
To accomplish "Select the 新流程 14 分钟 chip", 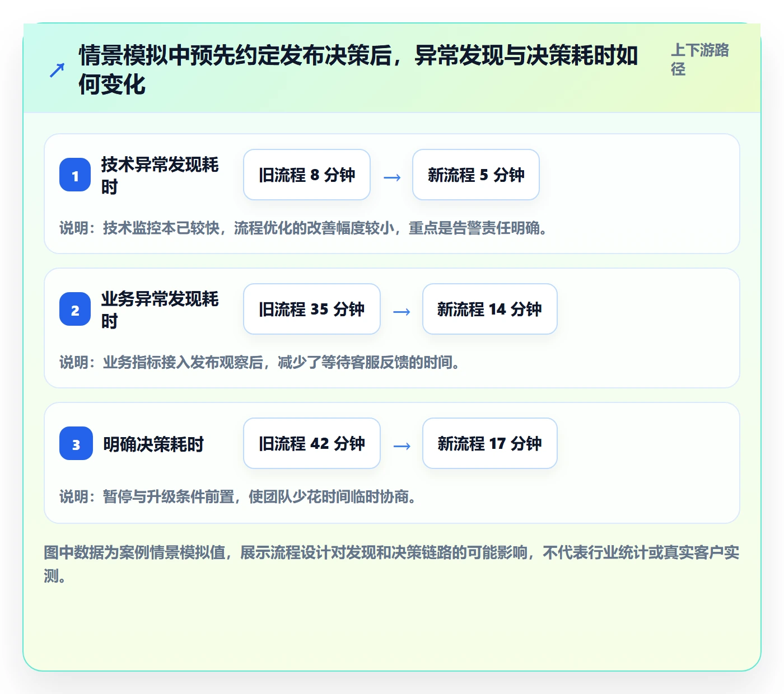I will click(490, 309).
